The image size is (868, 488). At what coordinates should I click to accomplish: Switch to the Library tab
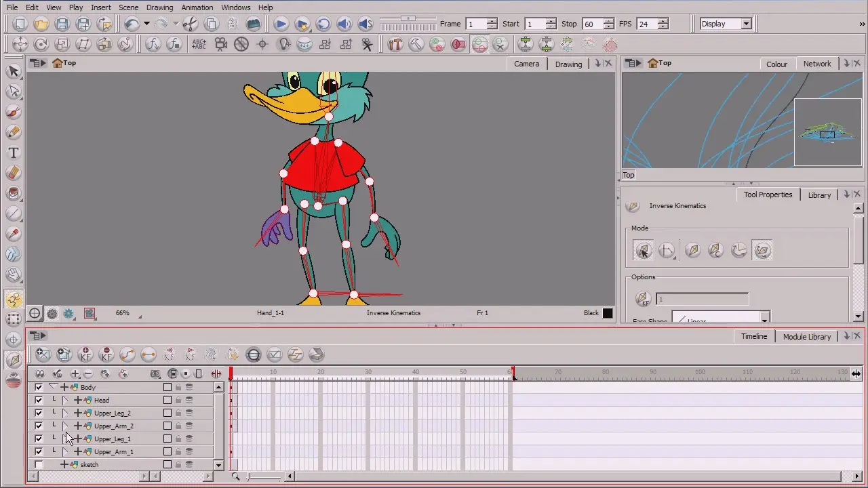point(819,195)
